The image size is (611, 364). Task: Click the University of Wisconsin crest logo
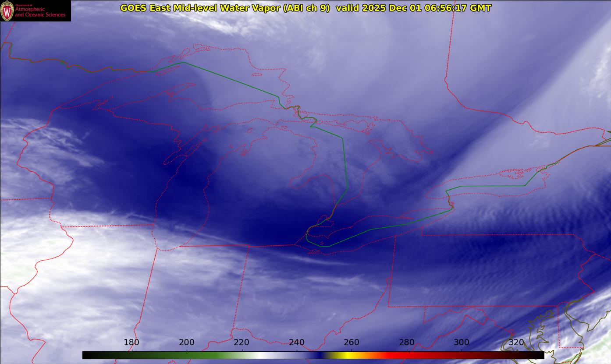pyautogui.click(x=7, y=11)
